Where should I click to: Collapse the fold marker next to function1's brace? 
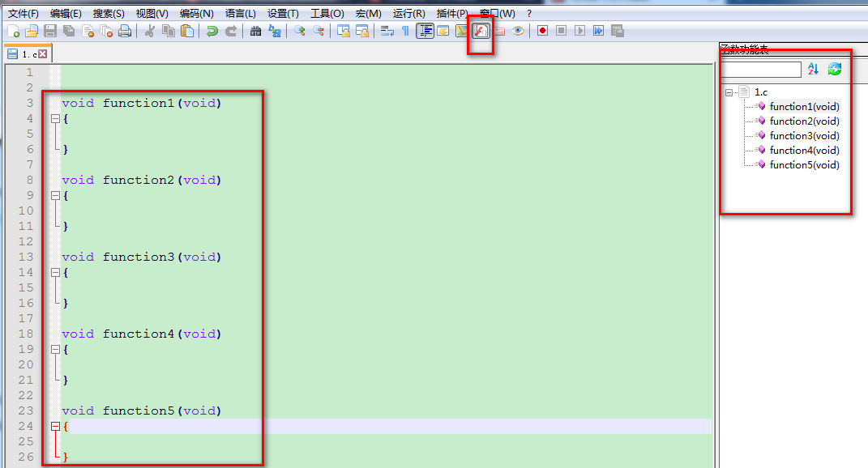(x=53, y=118)
